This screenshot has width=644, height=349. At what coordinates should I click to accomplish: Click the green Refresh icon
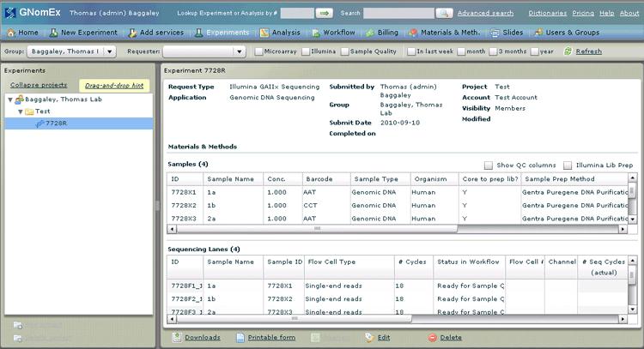[x=568, y=51]
